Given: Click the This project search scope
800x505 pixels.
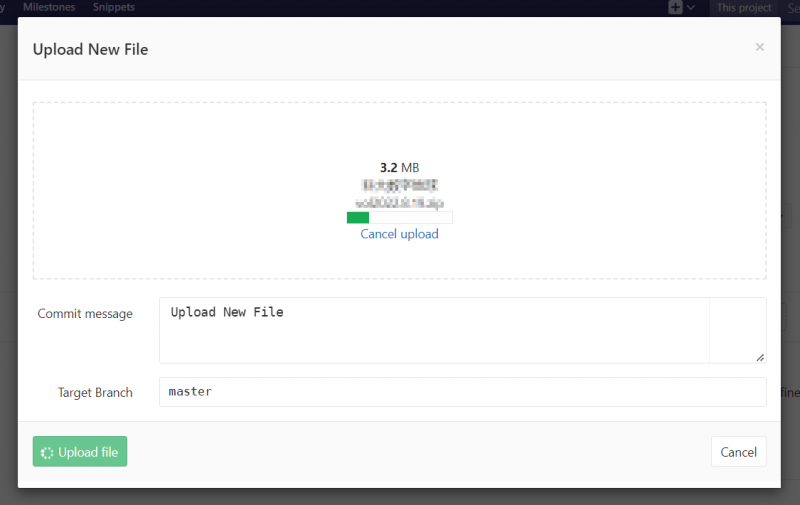Looking at the screenshot, I should (x=743, y=8).
